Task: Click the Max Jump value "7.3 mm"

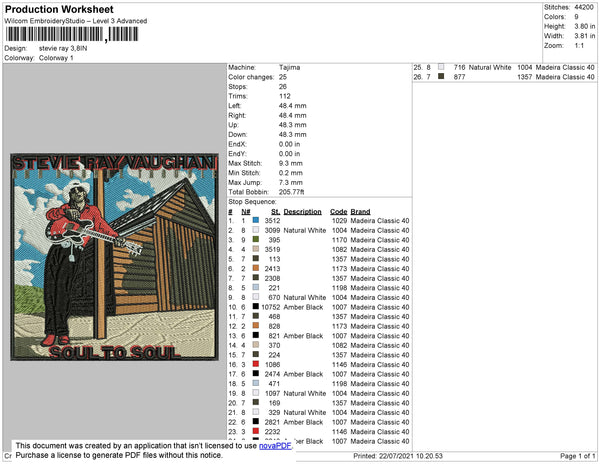Action: click(290, 182)
